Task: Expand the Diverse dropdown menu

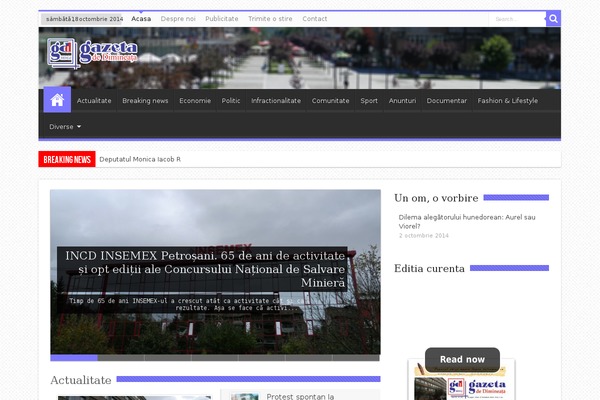Action: click(65, 127)
